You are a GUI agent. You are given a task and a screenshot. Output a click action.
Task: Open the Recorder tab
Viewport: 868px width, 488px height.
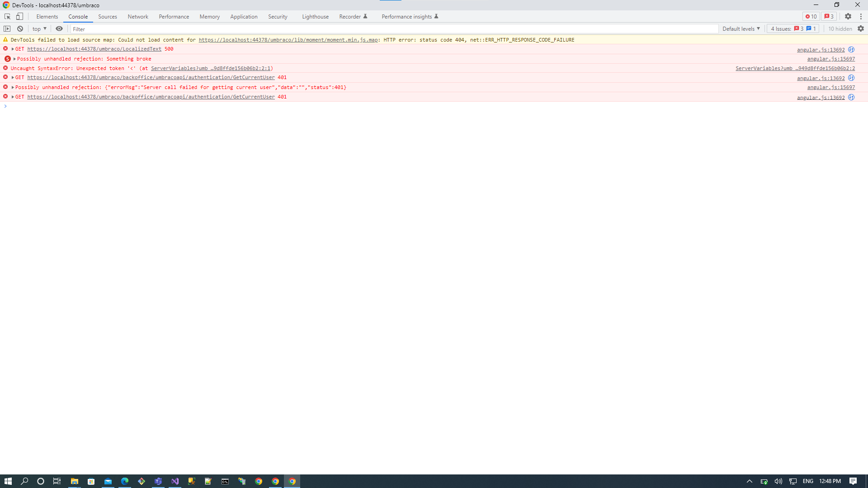coord(353,16)
